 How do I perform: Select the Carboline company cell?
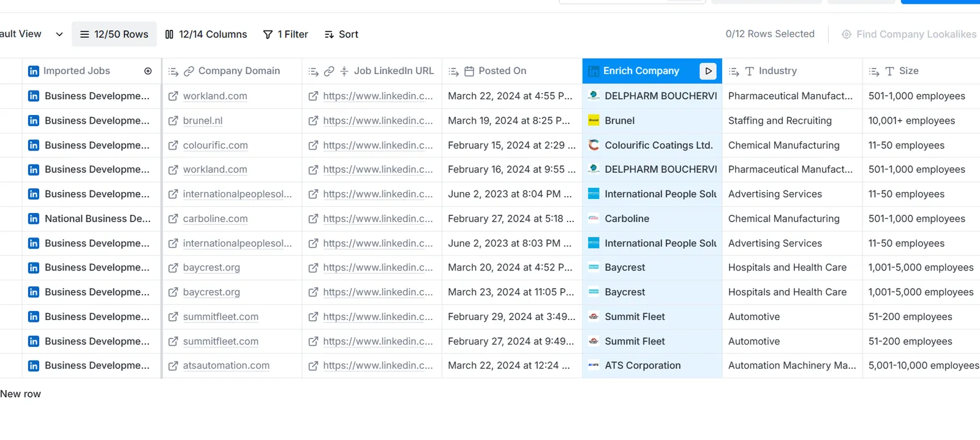652,218
